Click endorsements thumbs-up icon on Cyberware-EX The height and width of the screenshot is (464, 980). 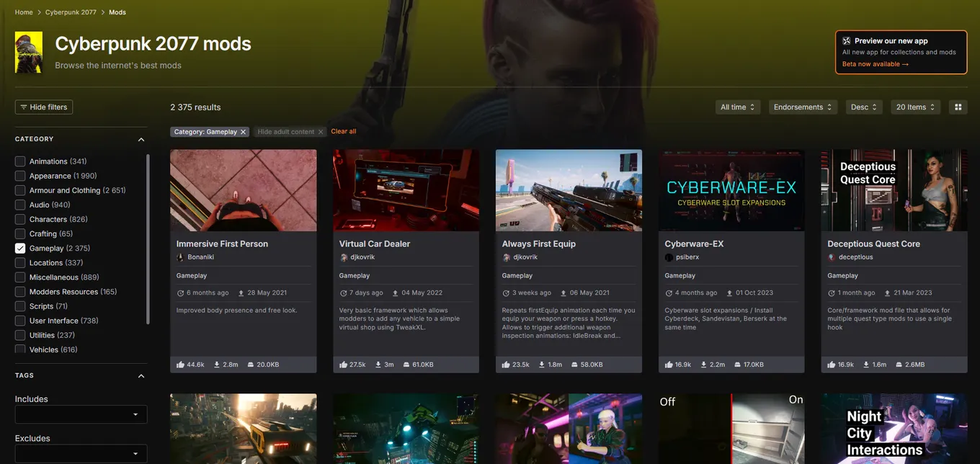669,365
